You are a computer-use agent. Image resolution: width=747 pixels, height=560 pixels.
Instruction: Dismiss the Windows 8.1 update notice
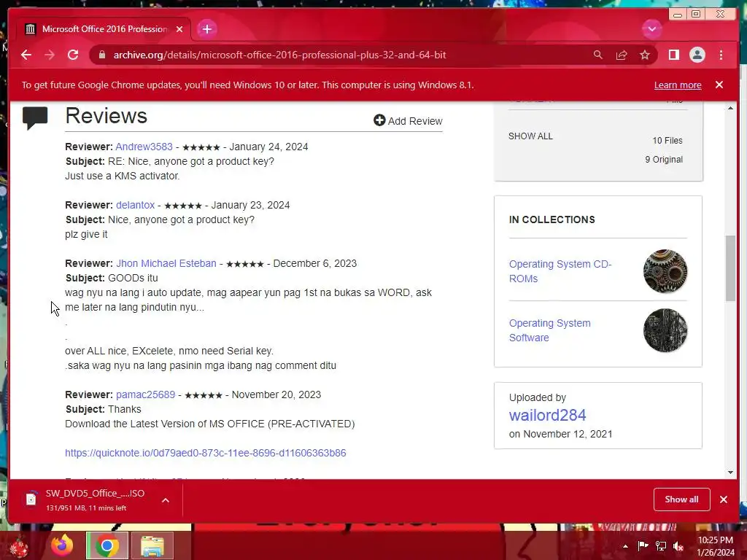pyautogui.click(x=719, y=85)
